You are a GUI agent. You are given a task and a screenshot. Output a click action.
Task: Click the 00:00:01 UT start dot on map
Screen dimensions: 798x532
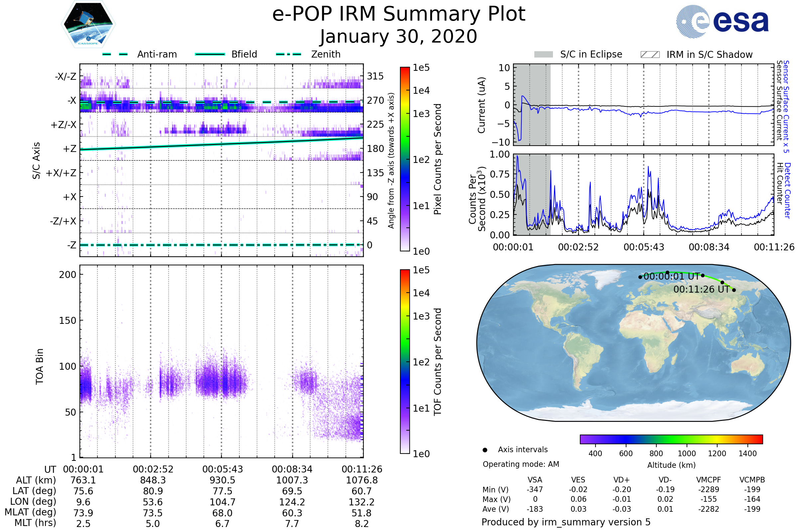tap(640, 277)
